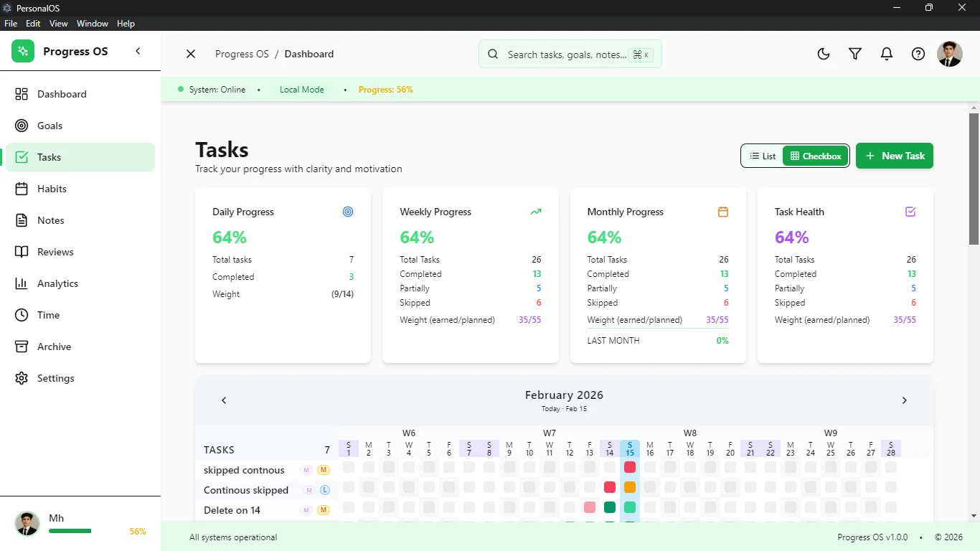Switch to the List view tab
Viewport: 980px width, 551px height.
point(763,156)
